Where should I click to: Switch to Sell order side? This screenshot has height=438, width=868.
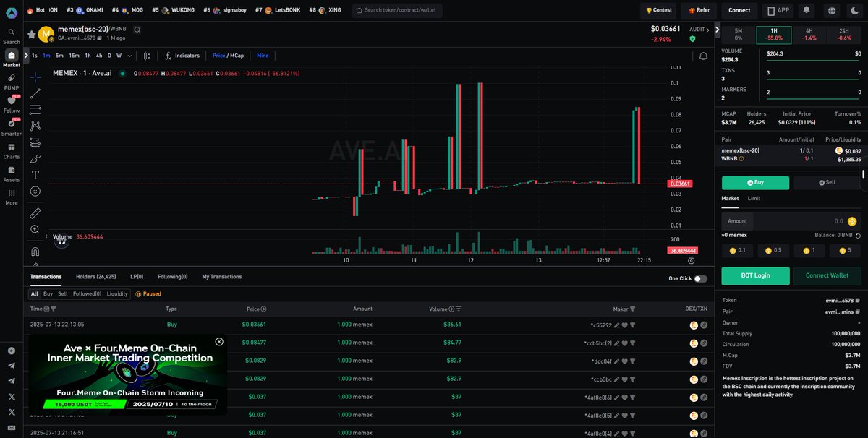point(827,182)
